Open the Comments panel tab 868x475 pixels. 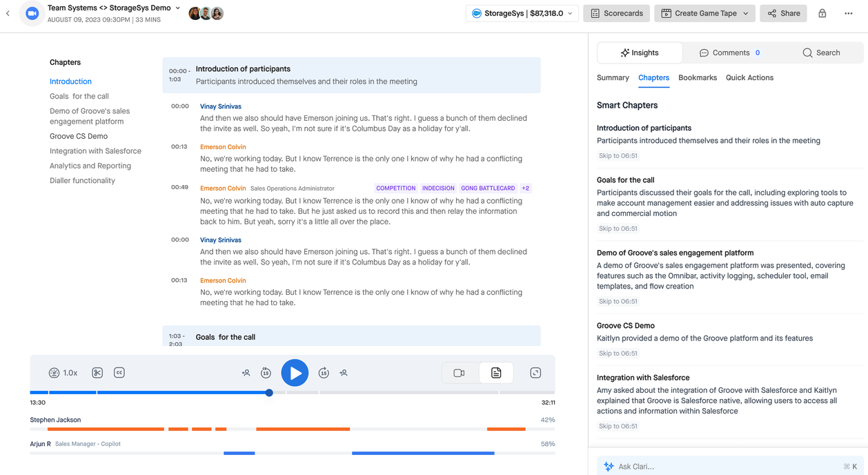tap(730, 52)
